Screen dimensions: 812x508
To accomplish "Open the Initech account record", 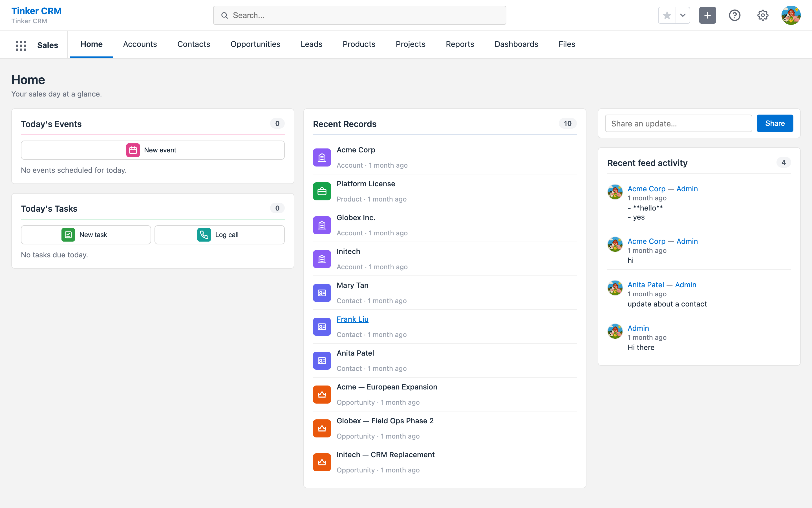I will [x=348, y=252].
